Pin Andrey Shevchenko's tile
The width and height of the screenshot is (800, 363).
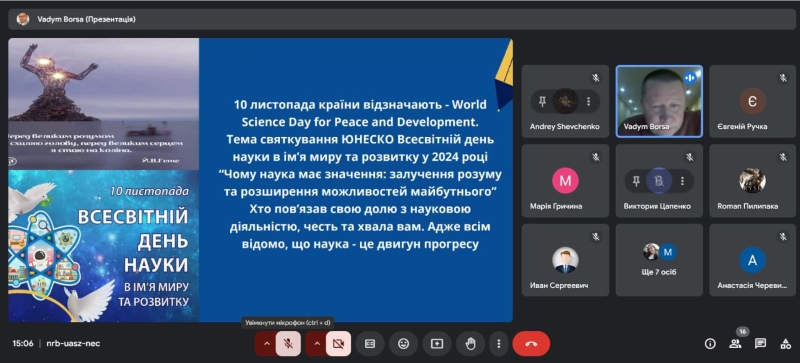pos(542,101)
